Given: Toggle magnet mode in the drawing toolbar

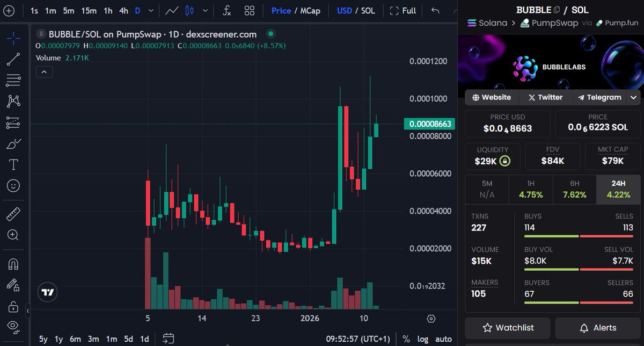Looking at the screenshot, I should click(x=13, y=263).
